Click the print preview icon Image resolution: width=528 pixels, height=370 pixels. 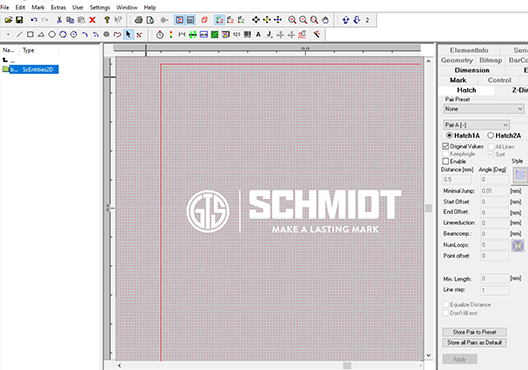(x=150, y=20)
